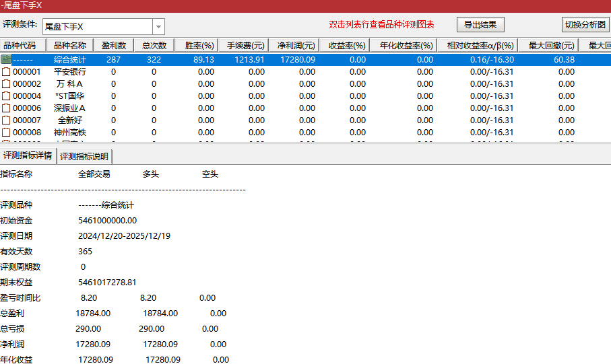Click the document icon beside 000002 万科A
This screenshot has width=611, height=364.
(x=6, y=84)
